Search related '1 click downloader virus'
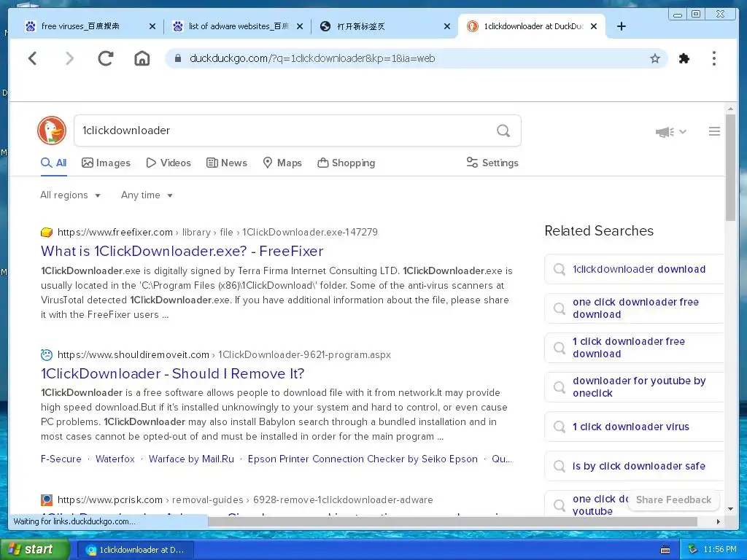 tap(634, 427)
